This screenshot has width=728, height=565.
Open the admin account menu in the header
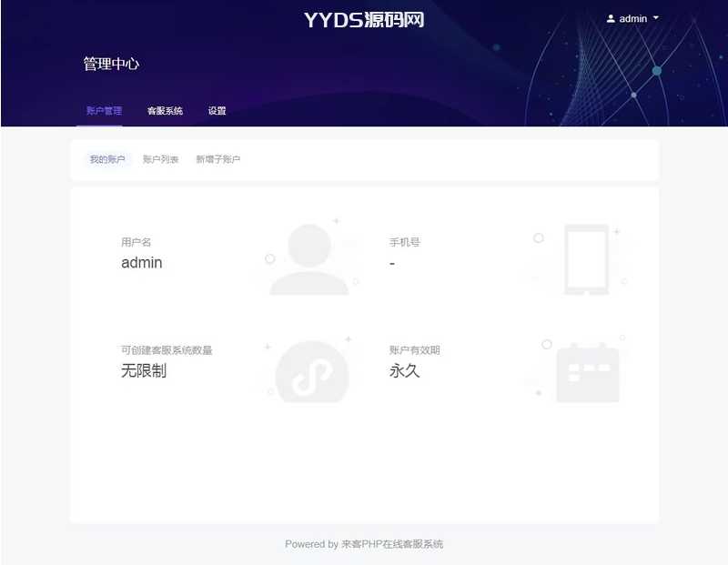pos(632,18)
